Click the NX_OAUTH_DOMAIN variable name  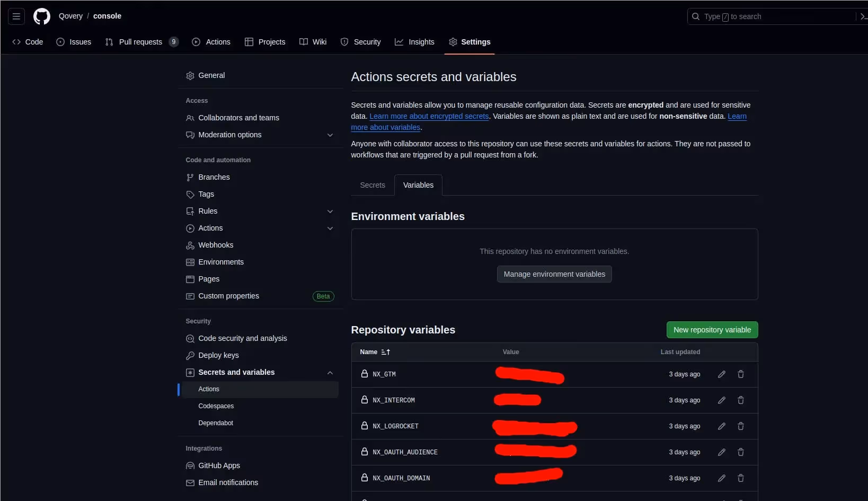pos(401,478)
